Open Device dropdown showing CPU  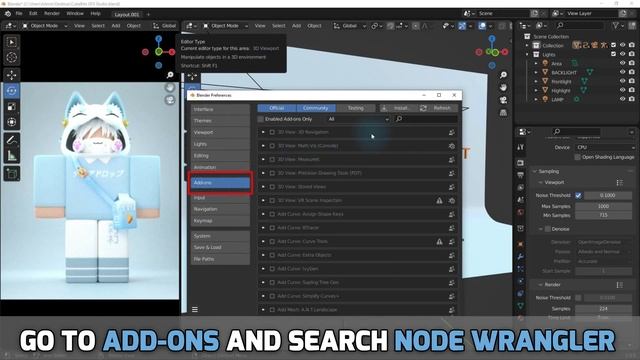[605, 147]
